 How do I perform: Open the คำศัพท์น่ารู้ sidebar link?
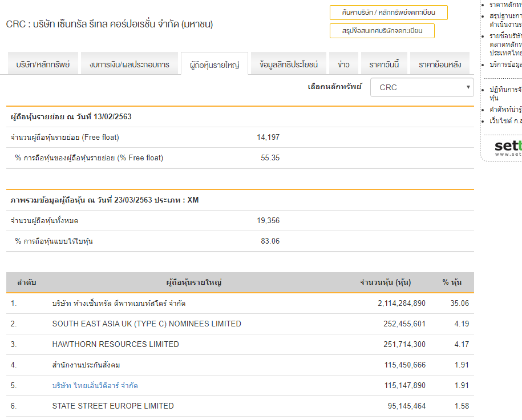pyautogui.click(x=505, y=110)
